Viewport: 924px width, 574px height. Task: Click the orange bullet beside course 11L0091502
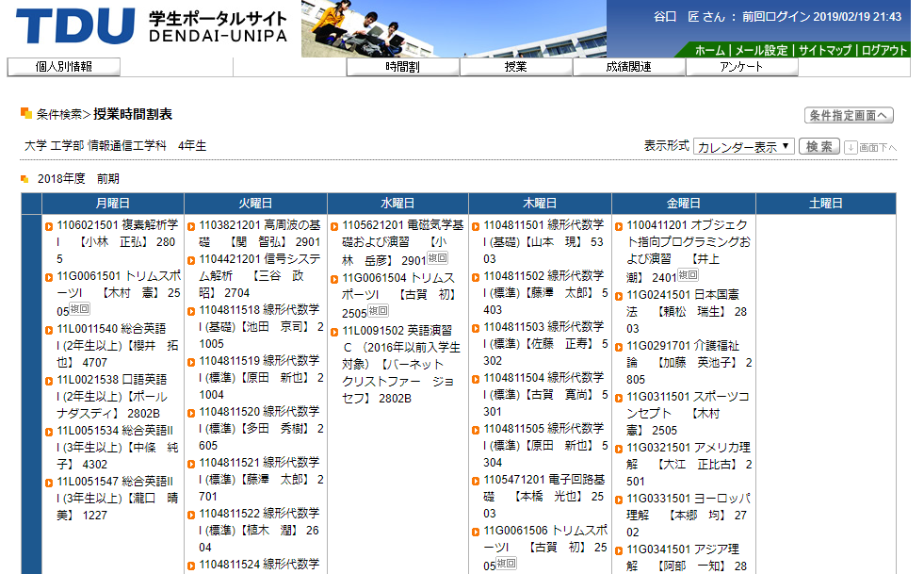point(334,333)
